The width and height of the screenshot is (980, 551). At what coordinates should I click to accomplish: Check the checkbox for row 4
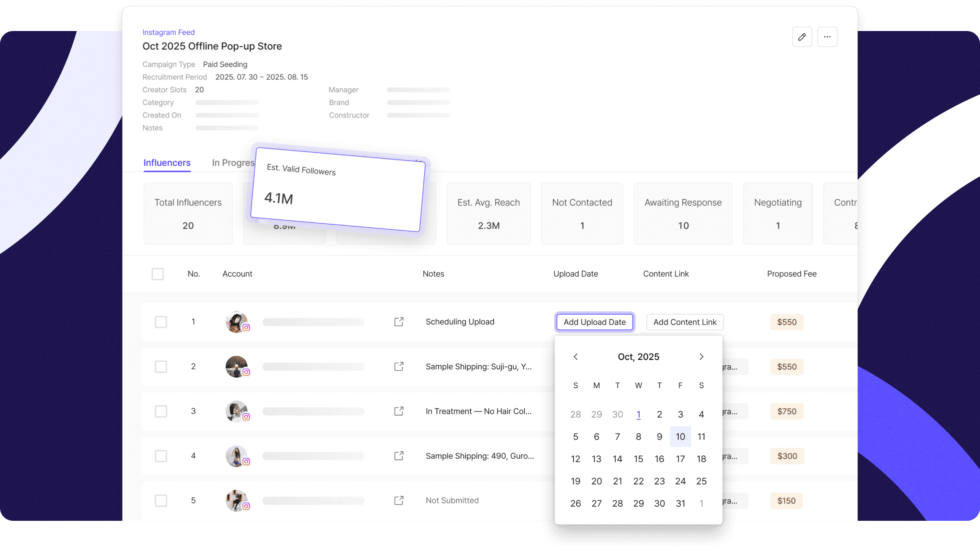pos(161,456)
